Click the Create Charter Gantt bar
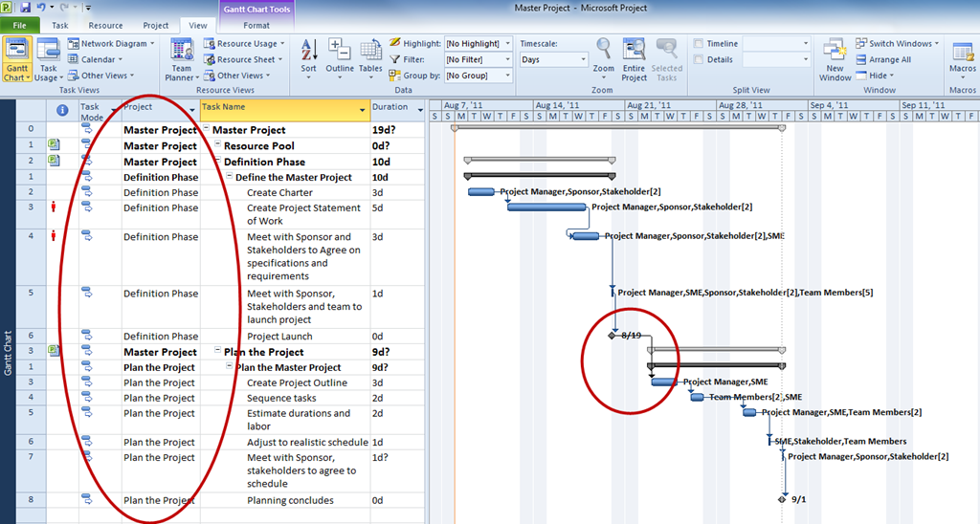The image size is (980, 524). [x=480, y=192]
